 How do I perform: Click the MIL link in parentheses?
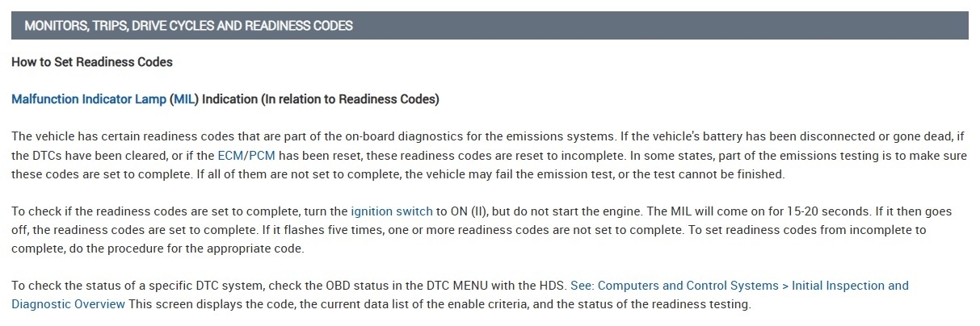(x=184, y=99)
